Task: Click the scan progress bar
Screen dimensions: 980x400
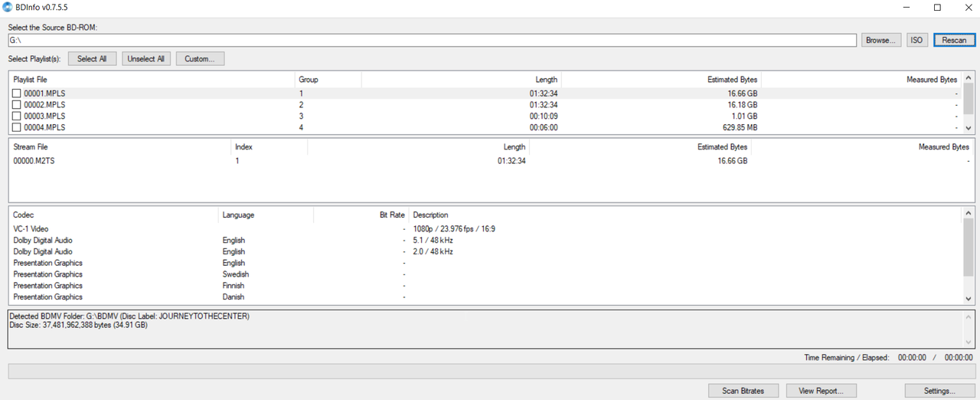Action: click(491, 372)
